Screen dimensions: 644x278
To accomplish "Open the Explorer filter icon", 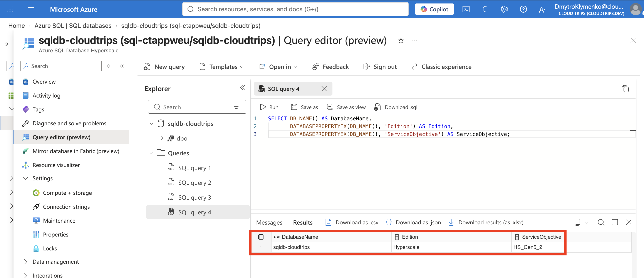I will 236,107.
